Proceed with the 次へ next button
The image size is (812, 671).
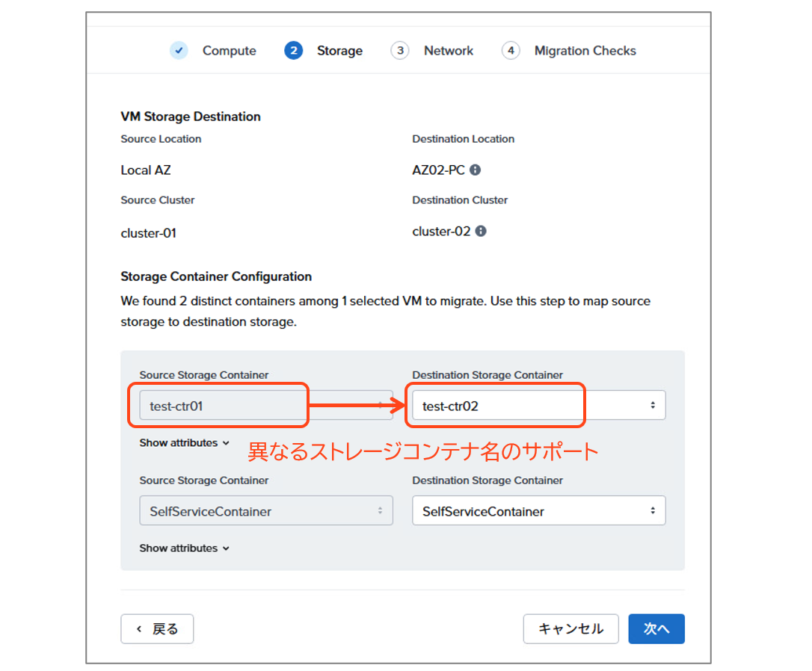(x=656, y=629)
